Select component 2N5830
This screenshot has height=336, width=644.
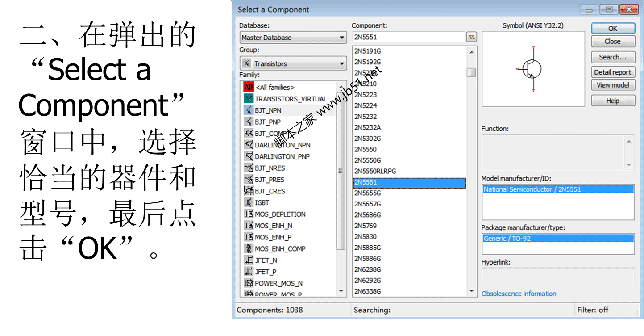point(366,237)
